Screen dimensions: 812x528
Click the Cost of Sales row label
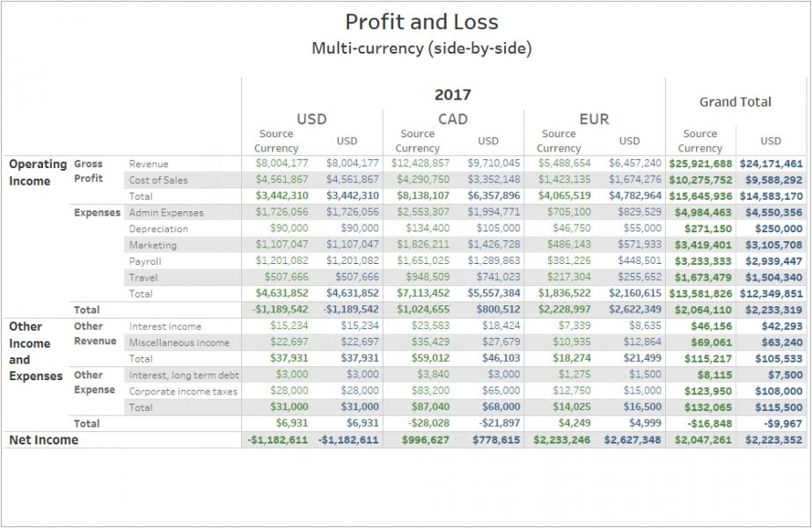coord(158,180)
